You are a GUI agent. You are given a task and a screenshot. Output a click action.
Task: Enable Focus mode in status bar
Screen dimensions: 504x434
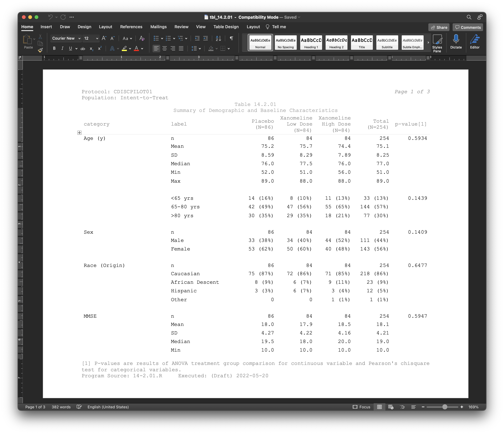[361, 407]
